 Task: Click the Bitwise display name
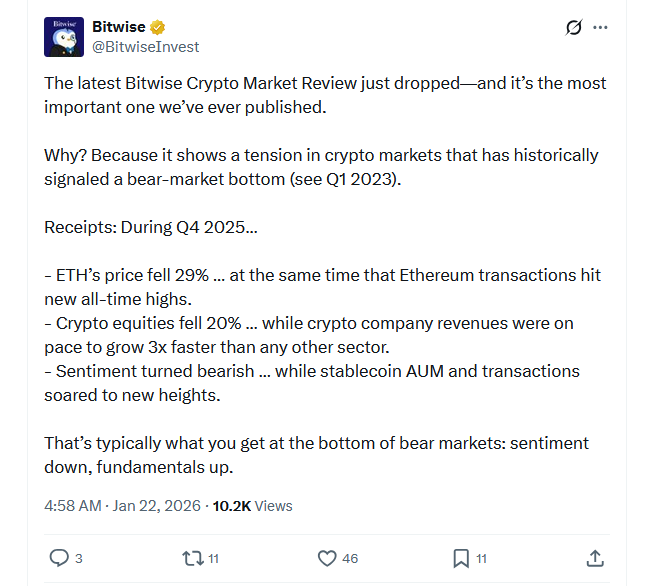118,27
